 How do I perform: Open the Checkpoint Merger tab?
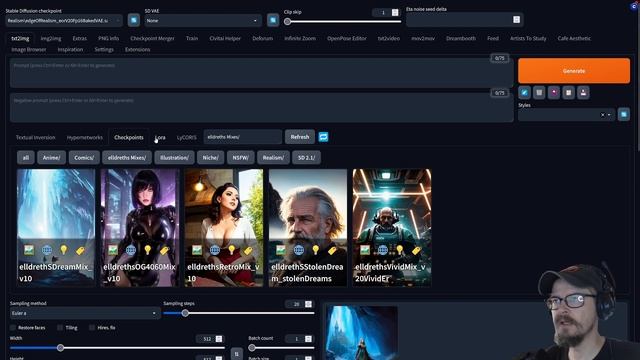point(152,38)
